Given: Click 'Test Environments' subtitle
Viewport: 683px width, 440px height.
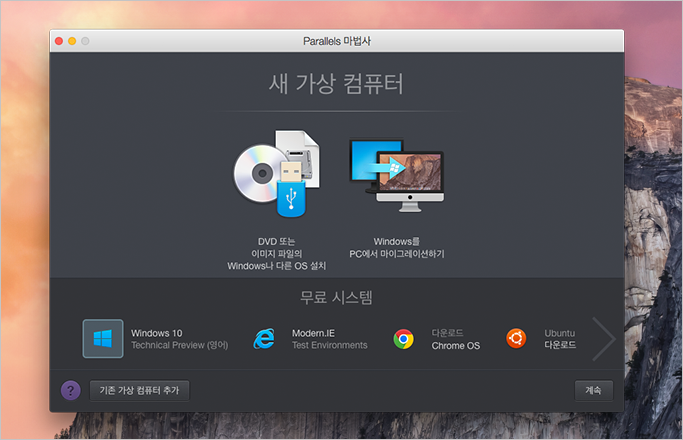Looking at the screenshot, I should click(330, 345).
